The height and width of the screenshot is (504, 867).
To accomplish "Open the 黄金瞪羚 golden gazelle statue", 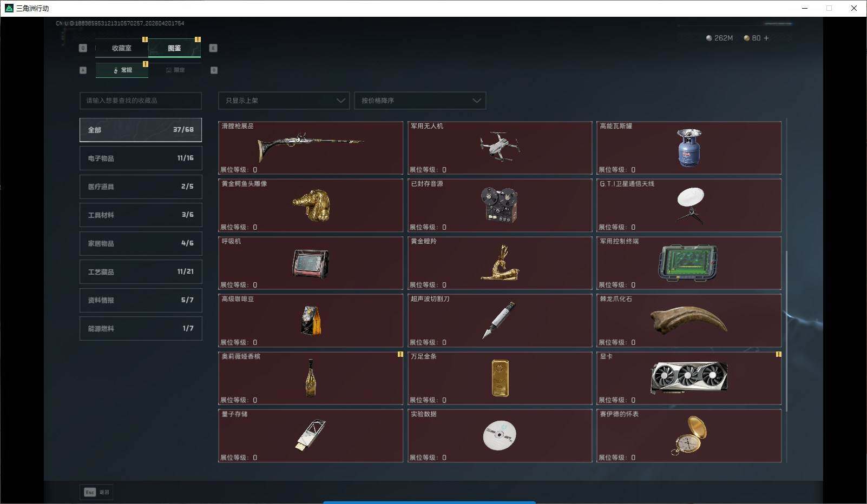I will pos(500,262).
